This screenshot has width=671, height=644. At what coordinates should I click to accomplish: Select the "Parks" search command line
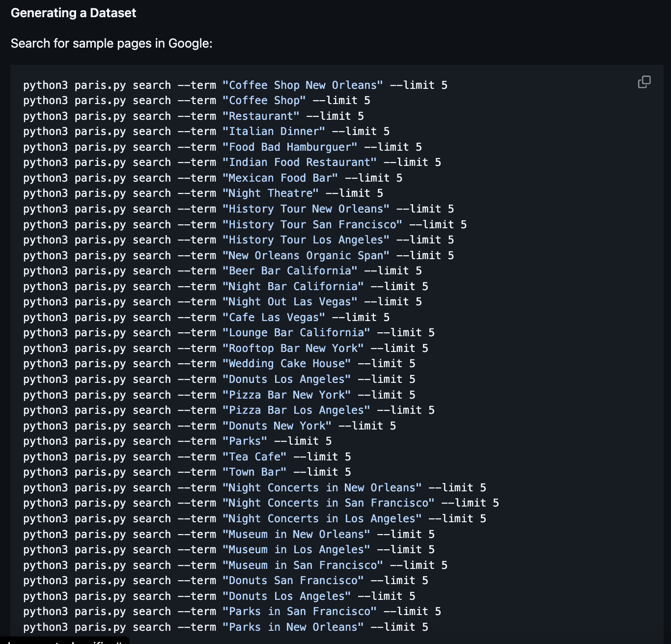point(177,441)
